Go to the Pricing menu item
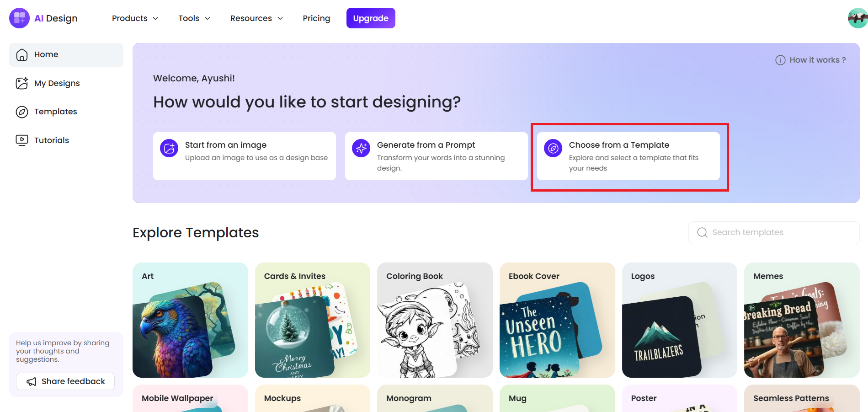868x412 pixels. pyautogui.click(x=316, y=18)
